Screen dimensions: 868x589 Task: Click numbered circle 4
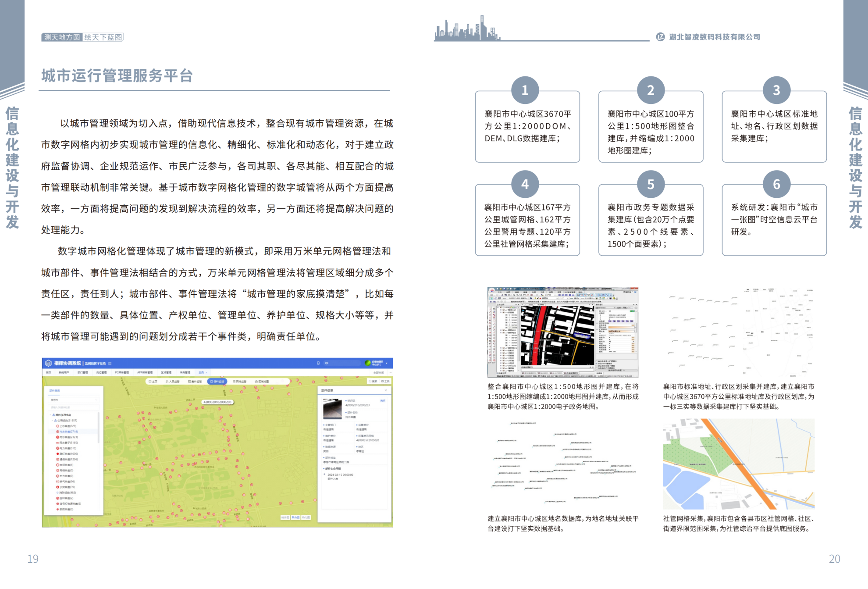[525, 184]
